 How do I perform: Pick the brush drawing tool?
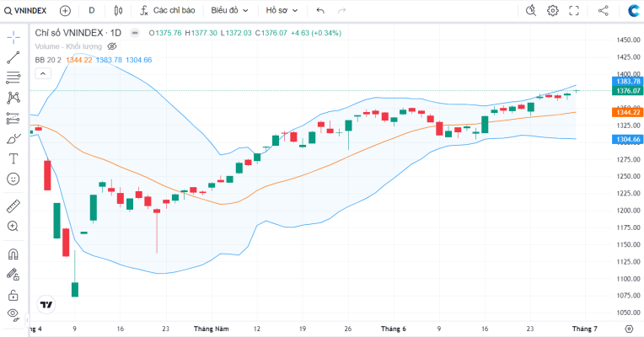click(13, 139)
